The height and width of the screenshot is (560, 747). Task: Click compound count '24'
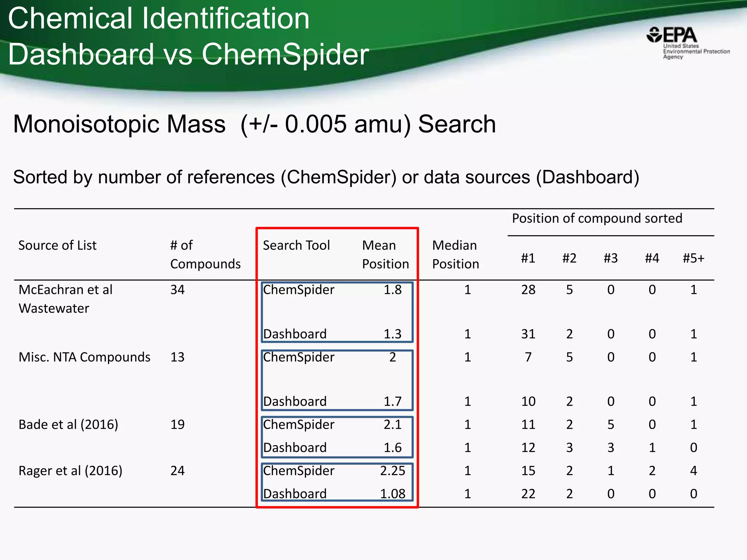click(178, 471)
